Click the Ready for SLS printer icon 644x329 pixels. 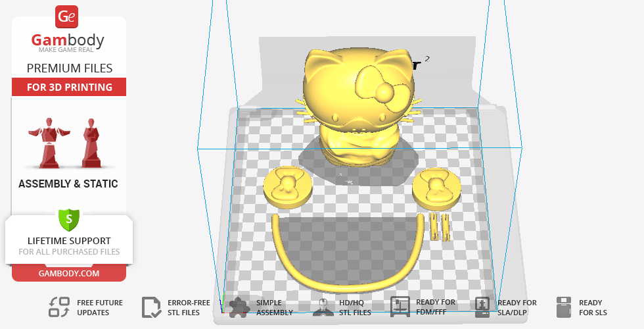(563, 307)
